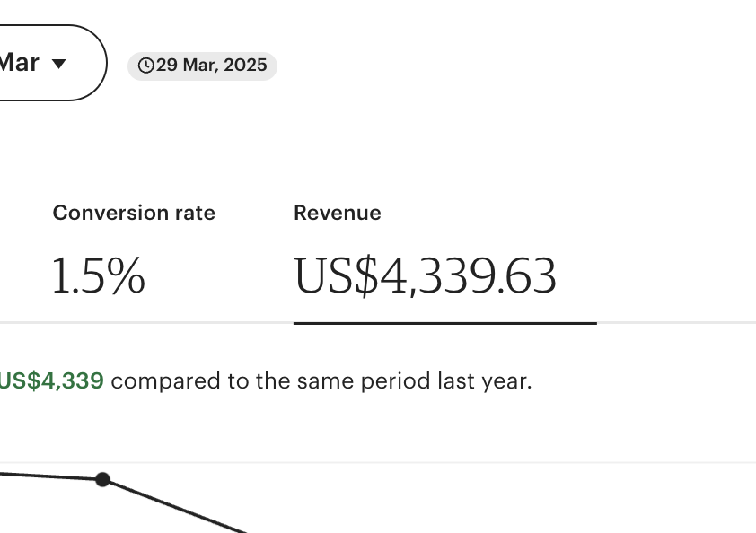Open the Mar date range dropdown
The height and width of the screenshot is (533, 756).
click(27, 63)
